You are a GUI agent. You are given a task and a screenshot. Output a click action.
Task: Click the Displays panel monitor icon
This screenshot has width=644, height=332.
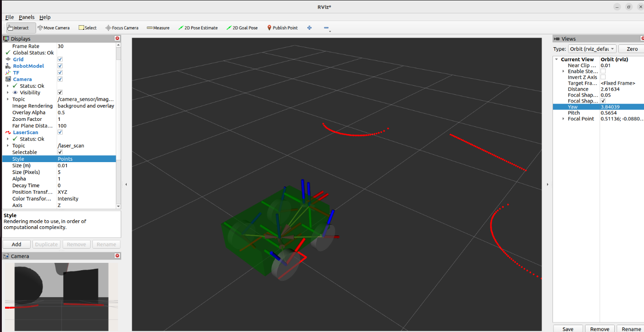[6, 39]
